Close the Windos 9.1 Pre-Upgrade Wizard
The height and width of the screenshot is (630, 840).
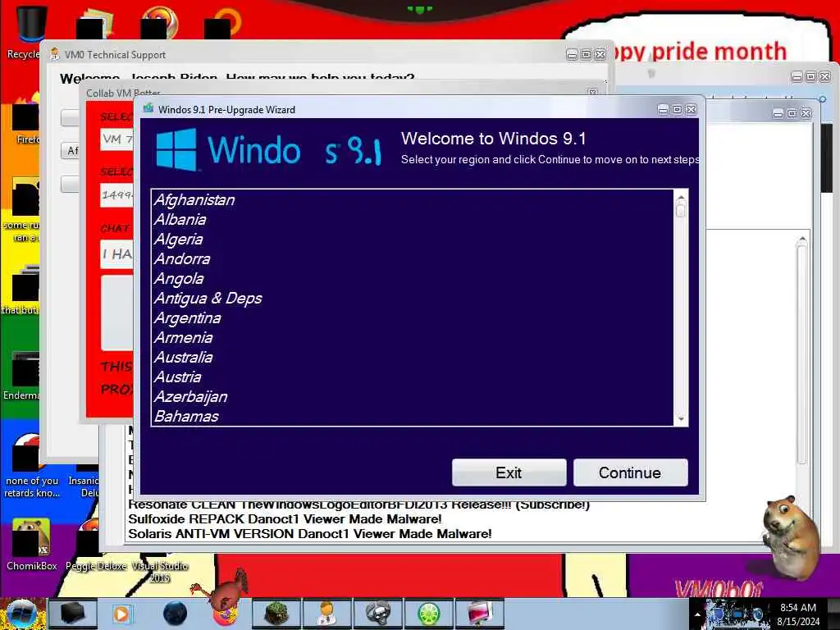click(x=692, y=109)
